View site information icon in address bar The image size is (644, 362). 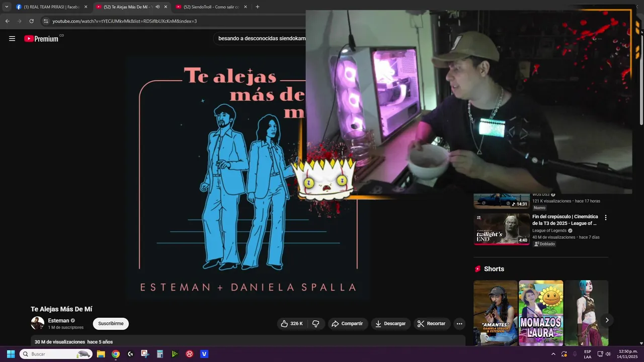click(x=46, y=21)
